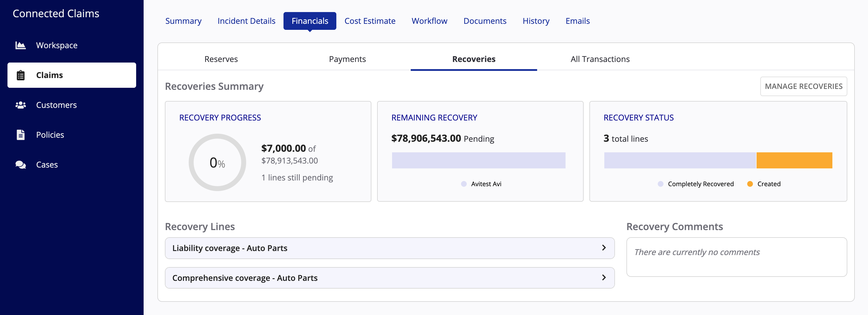This screenshot has width=868, height=315.
Task: Click the Recovery Comments heading
Action: [x=674, y=226]
